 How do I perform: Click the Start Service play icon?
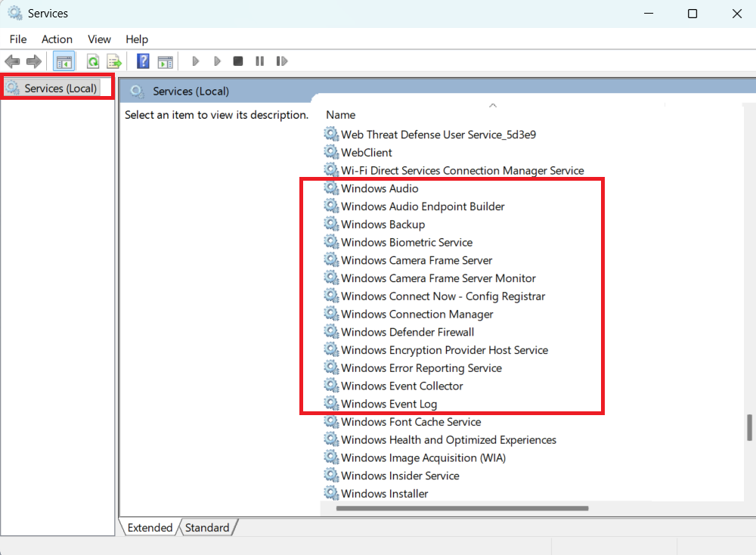(195, 61)
